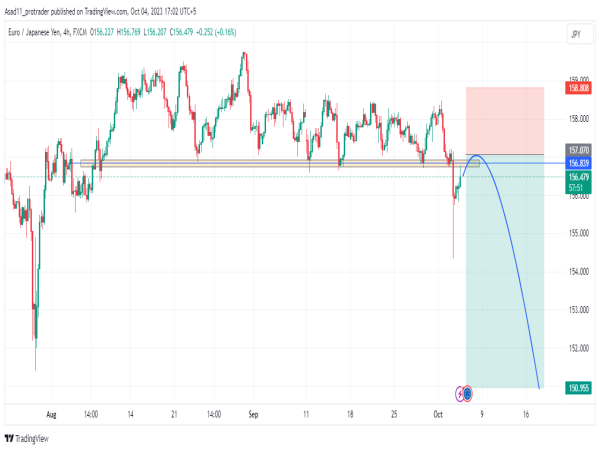Click the green 150.955 target price label
600x452 pixels.
point(578,388)
